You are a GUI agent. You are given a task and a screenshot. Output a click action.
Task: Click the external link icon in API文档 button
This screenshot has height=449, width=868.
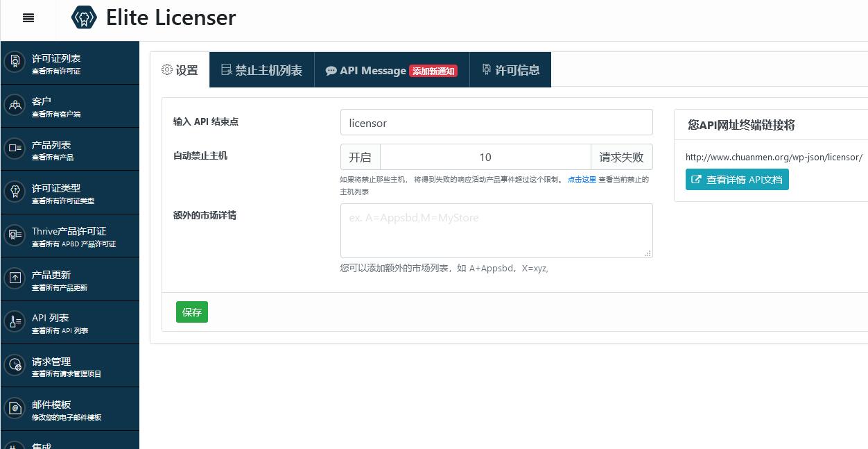[697, 180]
